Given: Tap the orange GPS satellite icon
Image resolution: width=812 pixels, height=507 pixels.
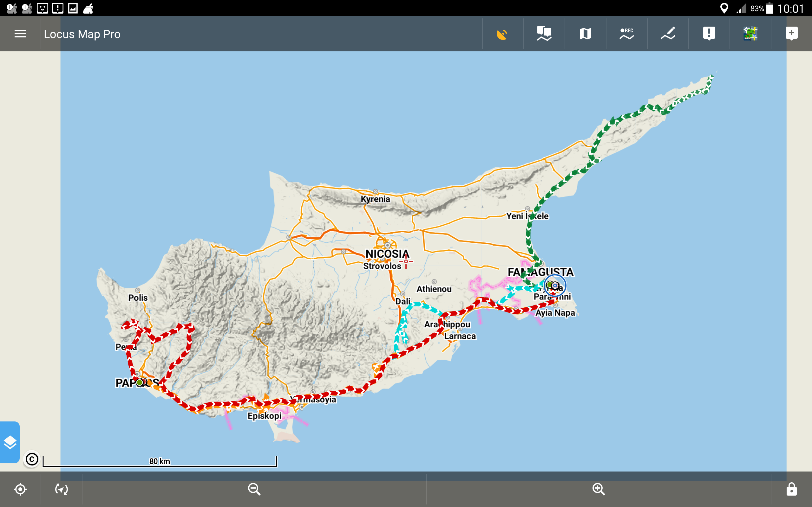Looking at the screenshot, I should (502, 34).
